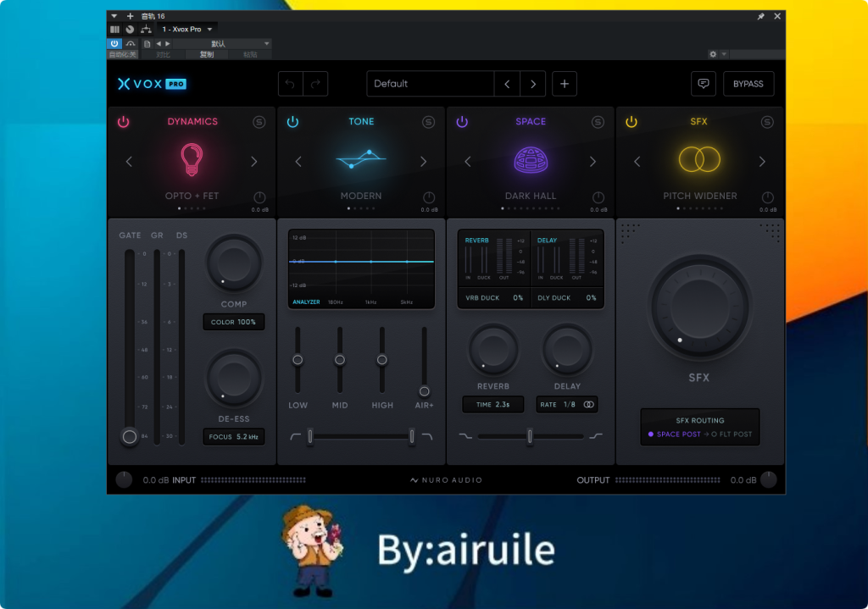The height and width of the screenshot is (609, 868).
Task: Click the LOW band slider handle
Action: pyautogui.click(x=298, y=360)
